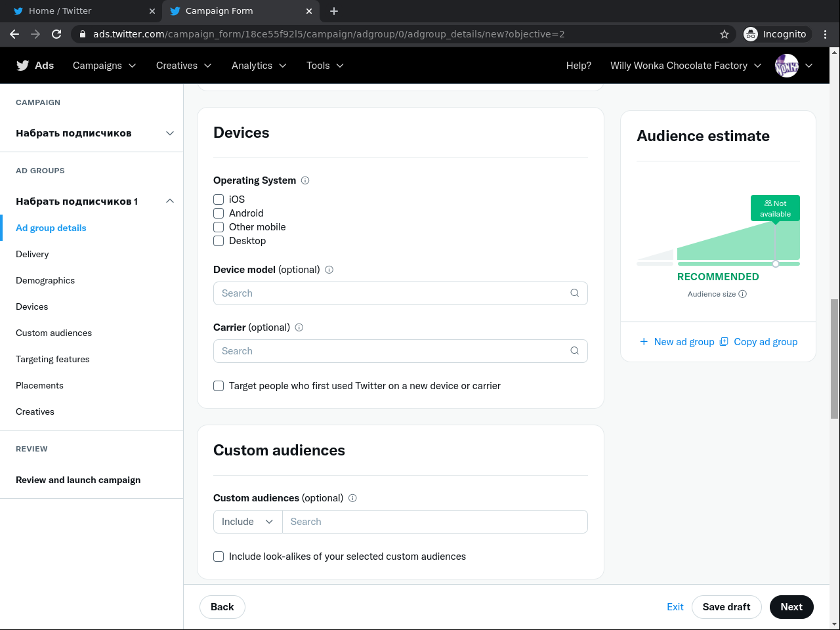Open the Willy Wonka profile avatar
The image size is (840, 630).
coord(786,66)
